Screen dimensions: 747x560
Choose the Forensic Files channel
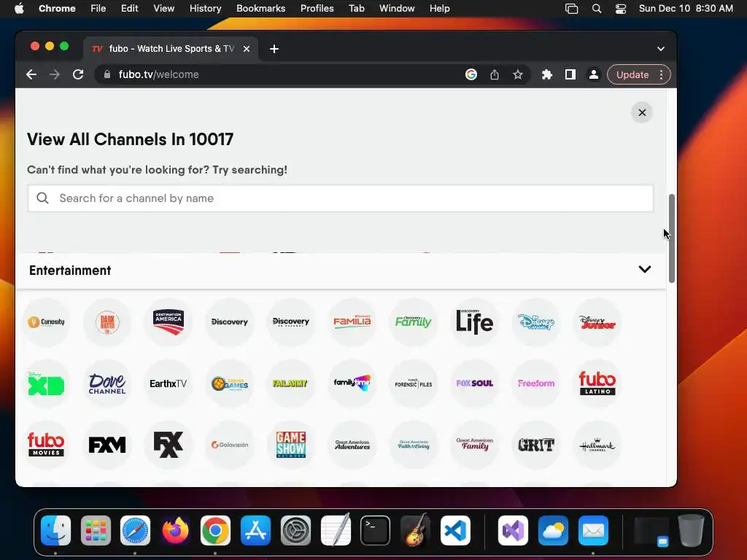(x=413, y=384)
